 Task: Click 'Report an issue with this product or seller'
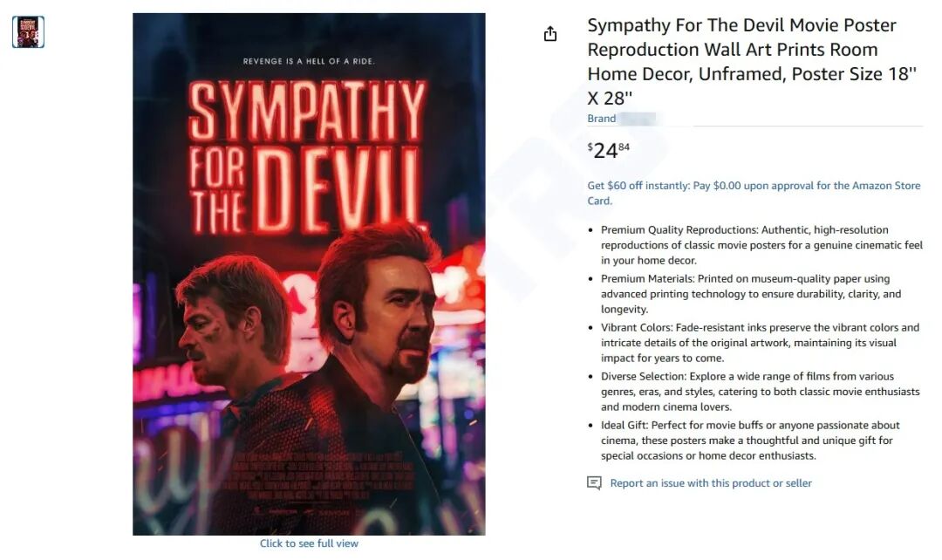711,483
